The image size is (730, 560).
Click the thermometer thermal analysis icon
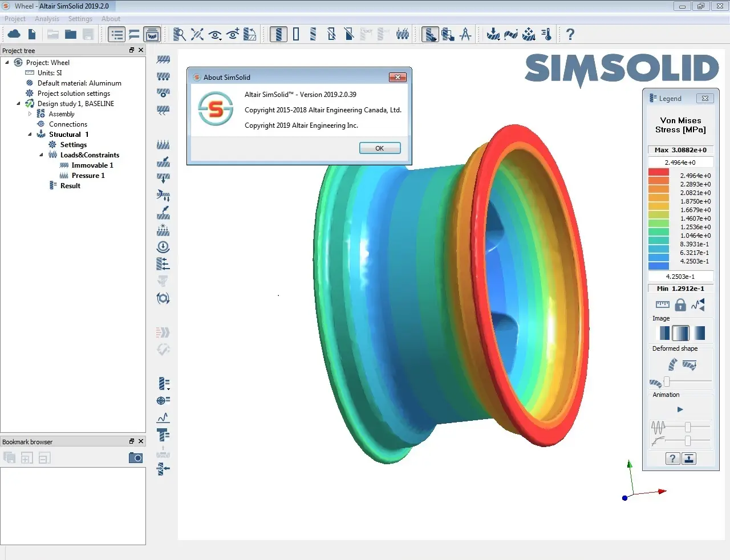click(546, 34)
